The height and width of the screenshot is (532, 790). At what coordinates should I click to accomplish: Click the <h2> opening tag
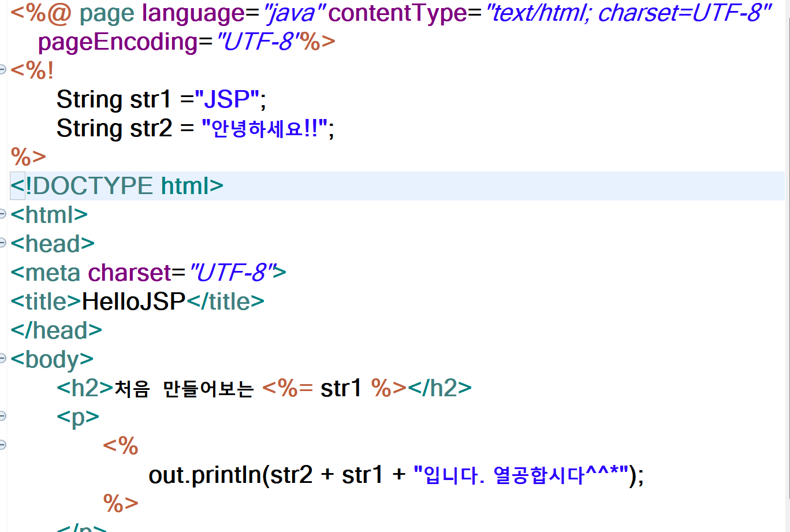[85, 388]
